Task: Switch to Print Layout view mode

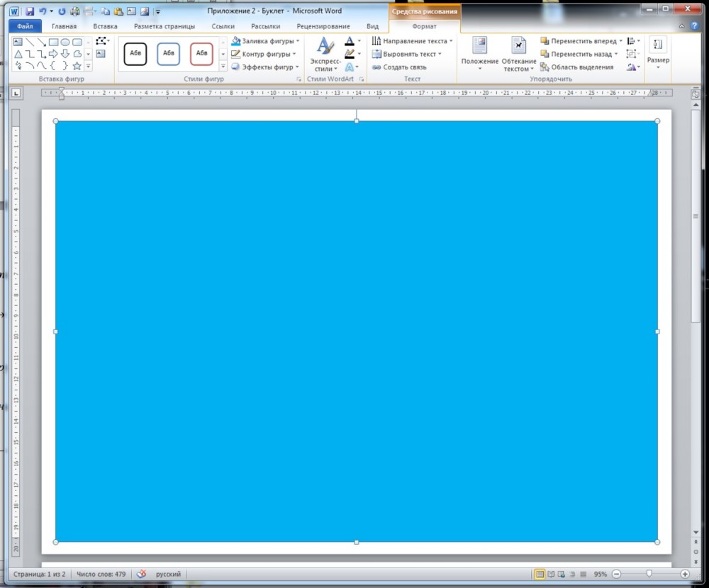Action: (540, 574)
